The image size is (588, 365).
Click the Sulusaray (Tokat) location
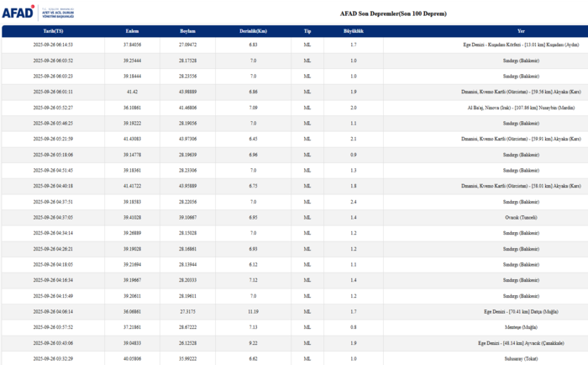(521, 358)
